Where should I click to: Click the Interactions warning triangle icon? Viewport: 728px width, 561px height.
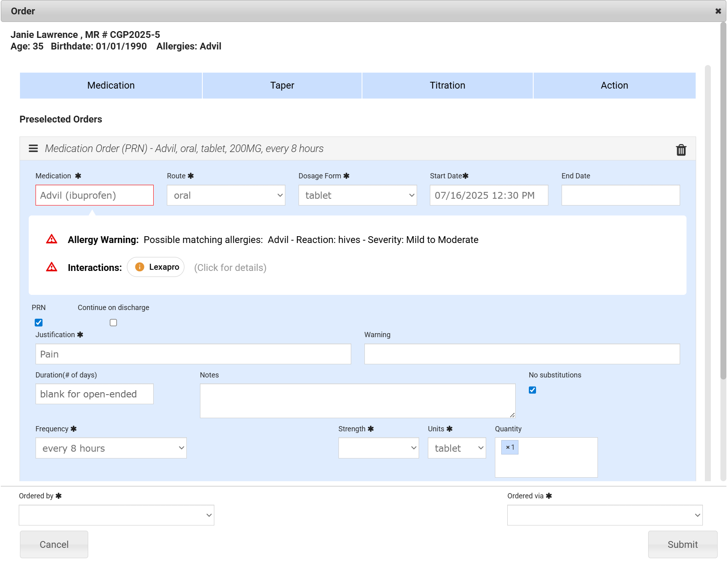tap(51, 267)
